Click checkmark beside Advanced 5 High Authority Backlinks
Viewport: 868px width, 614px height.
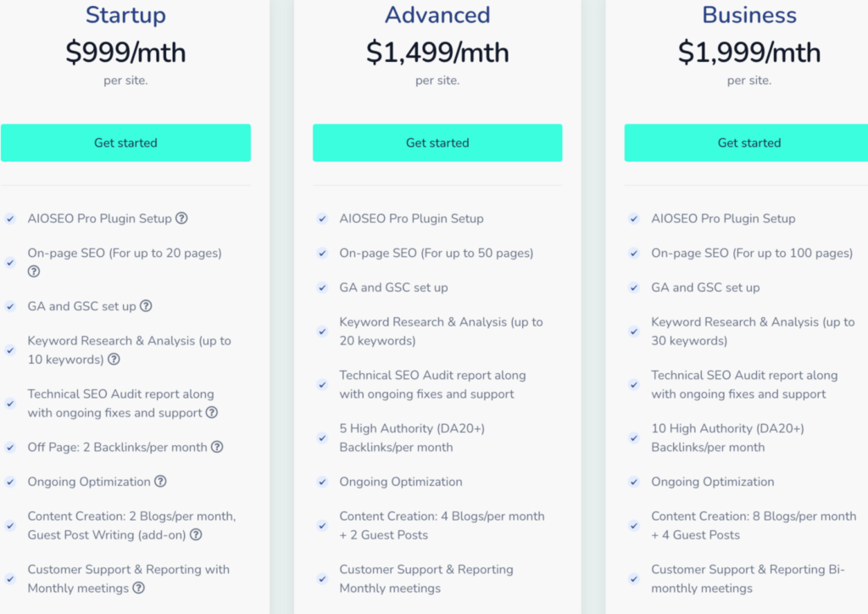[x=322, y=438]
